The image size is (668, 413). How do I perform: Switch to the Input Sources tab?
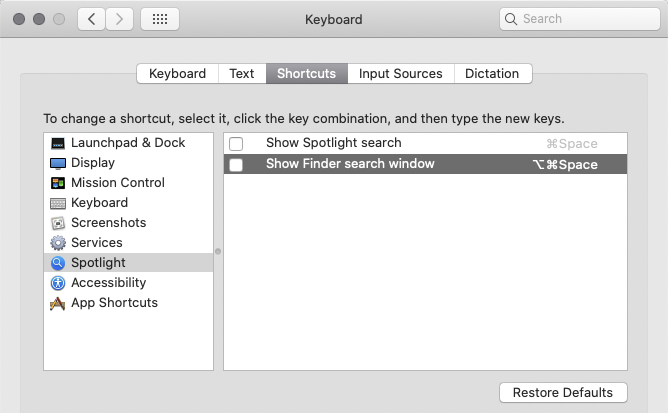pyautogui.click(x=400, y=74)
